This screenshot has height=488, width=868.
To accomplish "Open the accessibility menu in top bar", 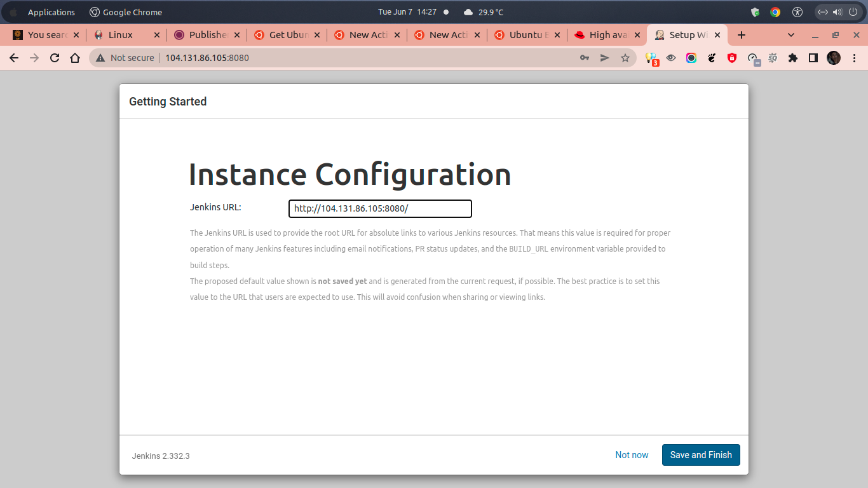I will [x=798, y=12].
